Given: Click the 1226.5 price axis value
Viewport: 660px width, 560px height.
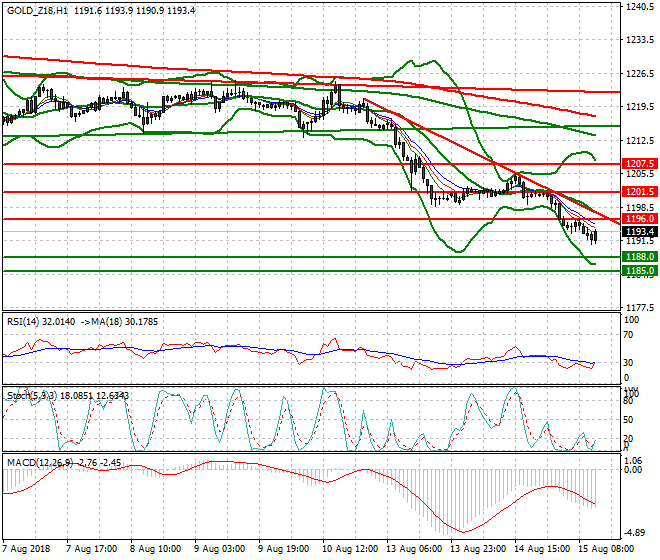Looking at the screenshot, I should point(640,74).
